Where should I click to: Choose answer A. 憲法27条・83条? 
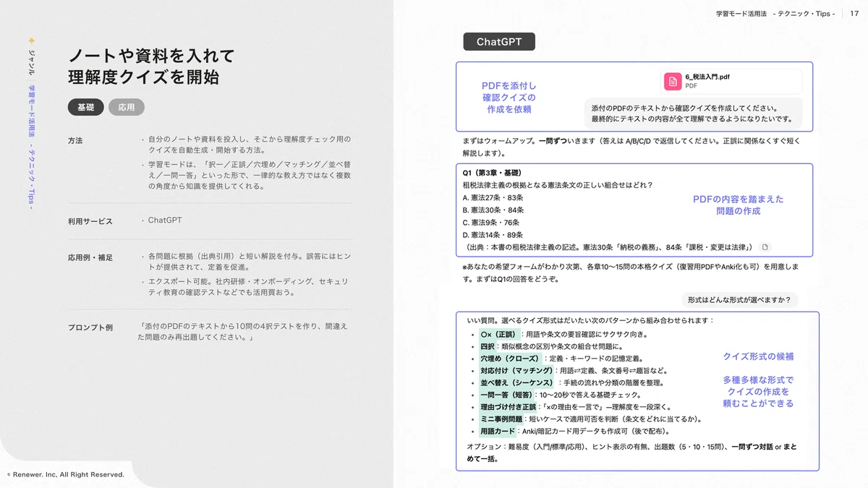pyautogui.click(x=493, y=197)
